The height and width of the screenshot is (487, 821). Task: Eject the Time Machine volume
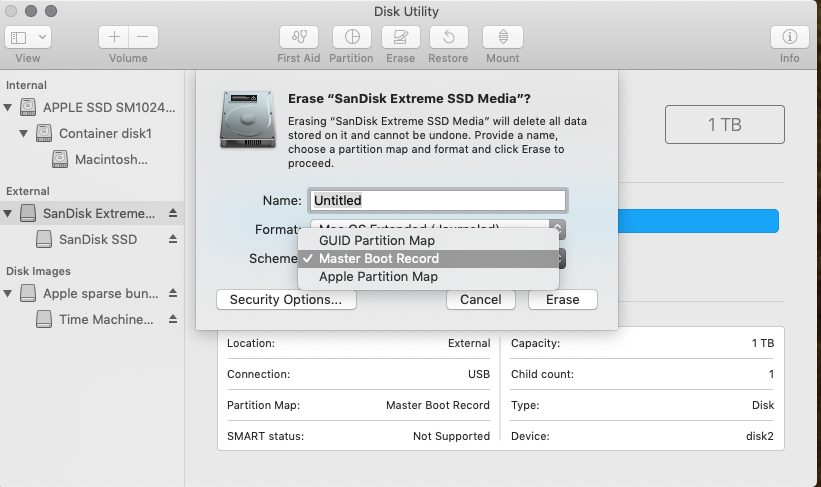(173, 319)
